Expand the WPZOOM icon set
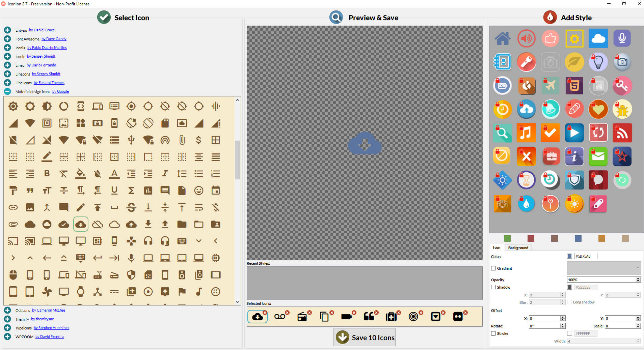 pyautogui.click(x=7, y=337)
